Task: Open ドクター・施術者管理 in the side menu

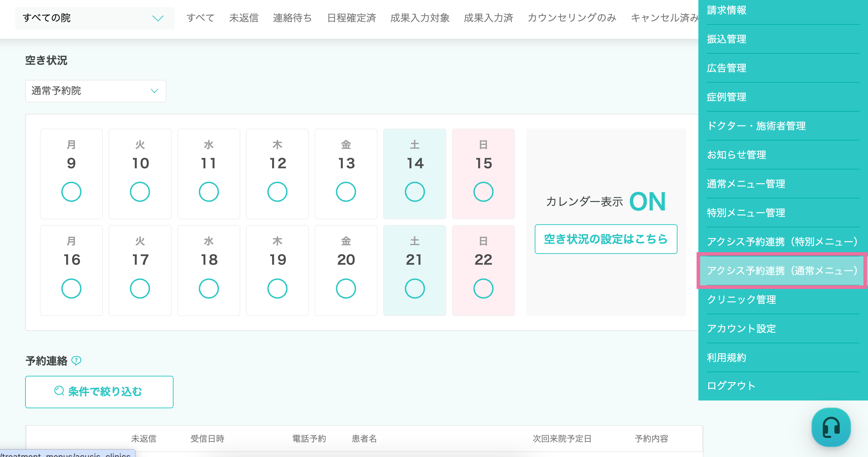Action: (x=756, y=126)
